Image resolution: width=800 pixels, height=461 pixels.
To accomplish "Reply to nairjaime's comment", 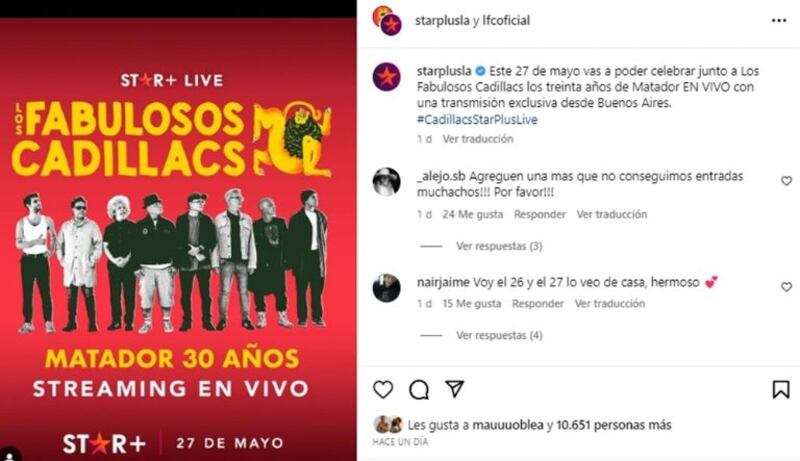I will [538, 304].
